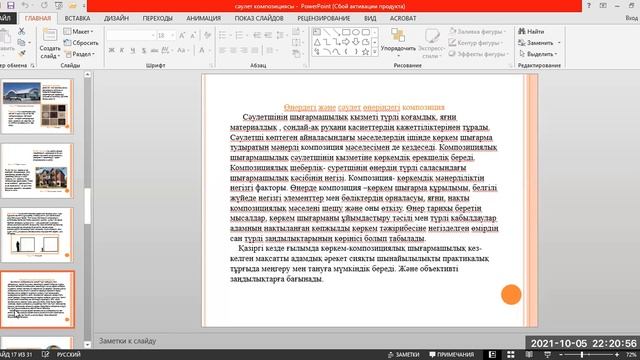
Task: Toggle italic formatting (К)
Action: click(x=122, y=50)
